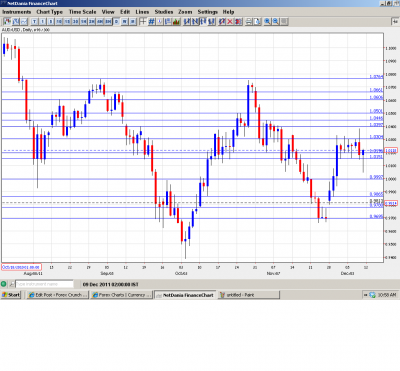Select the daily D timeframe button
Screen dimensions: 400x371
(x=116, y=22)
